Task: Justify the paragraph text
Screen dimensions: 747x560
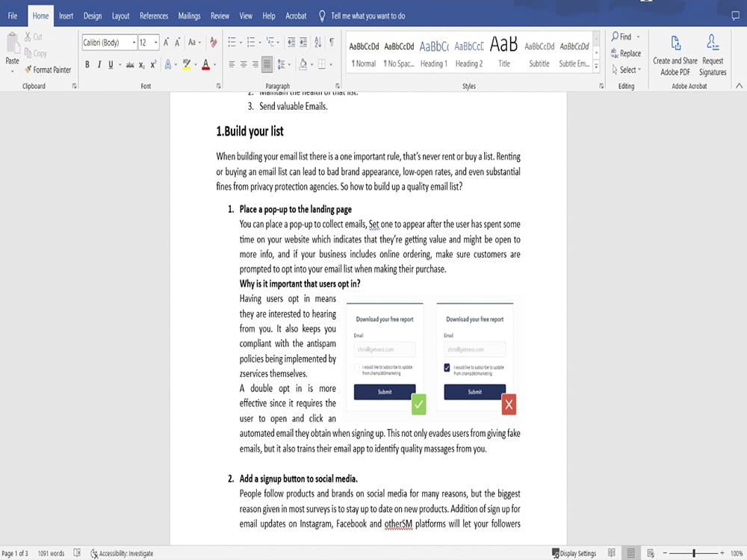Action: (267, 64)
